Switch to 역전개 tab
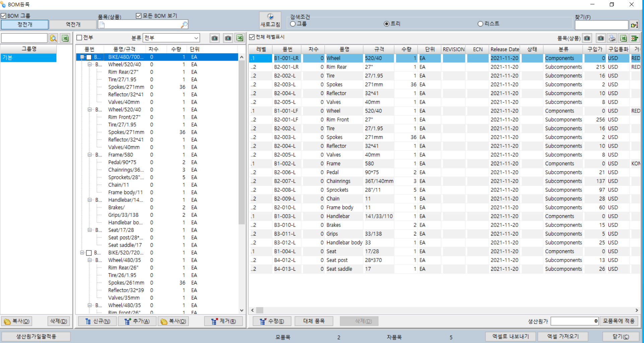 [x=73, y=24]
